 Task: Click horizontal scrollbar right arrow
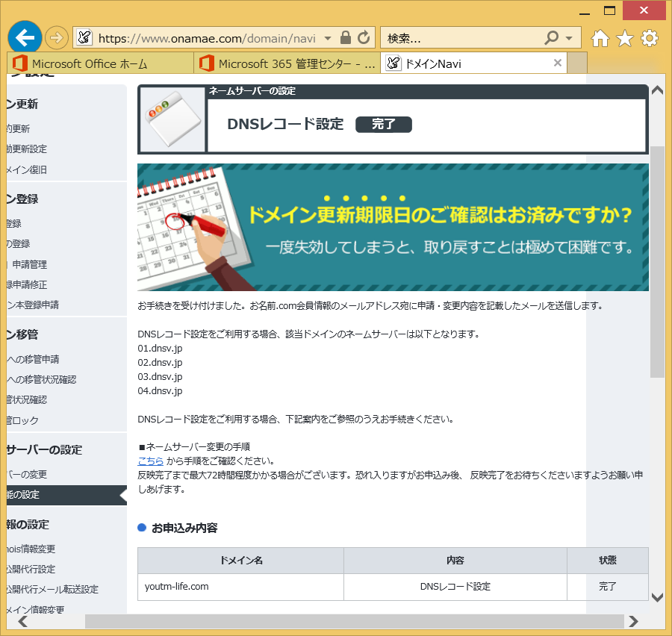[633, 621]
